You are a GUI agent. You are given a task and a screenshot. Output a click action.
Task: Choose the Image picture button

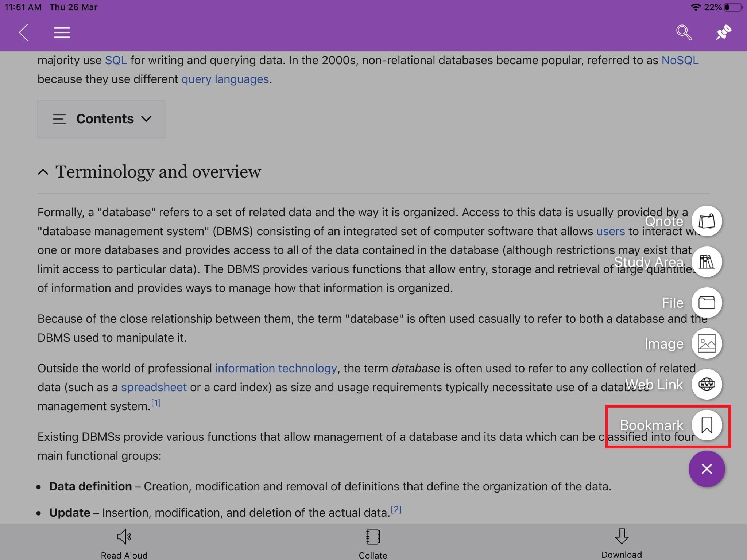707,343
